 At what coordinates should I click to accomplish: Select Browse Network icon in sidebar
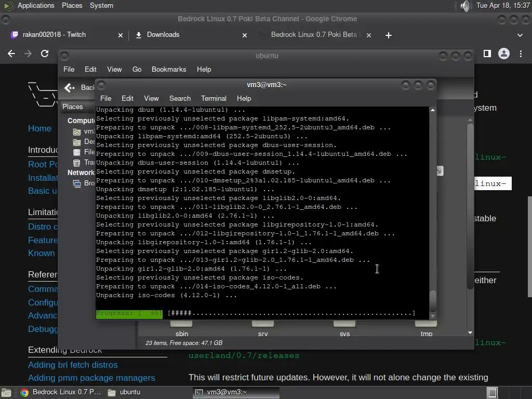pos(77,183)
